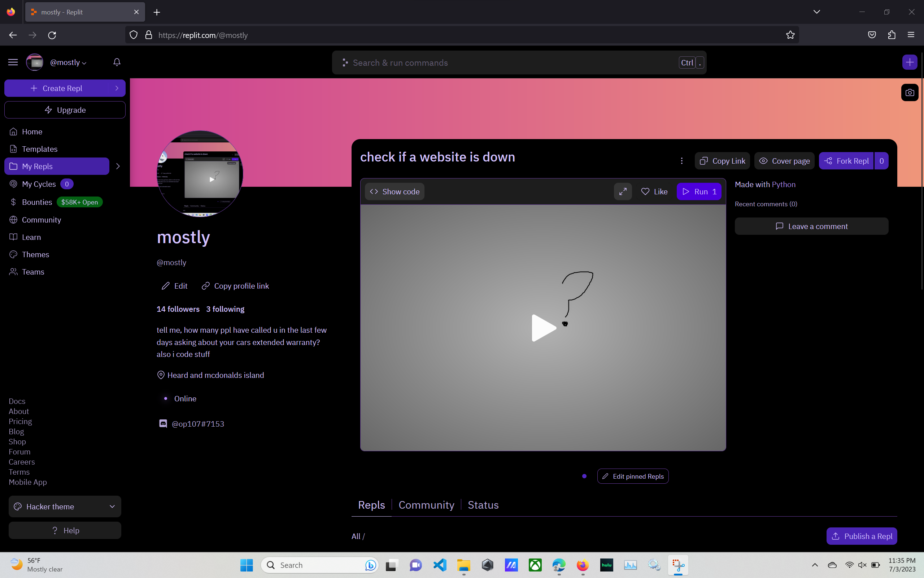Viewport: 924px width, 578px height.
Task: Click the account avatar in the header
Action: (35, 62)
